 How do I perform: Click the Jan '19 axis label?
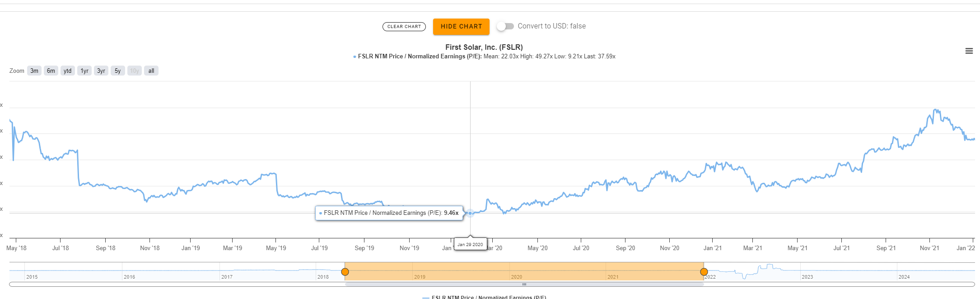191,248
